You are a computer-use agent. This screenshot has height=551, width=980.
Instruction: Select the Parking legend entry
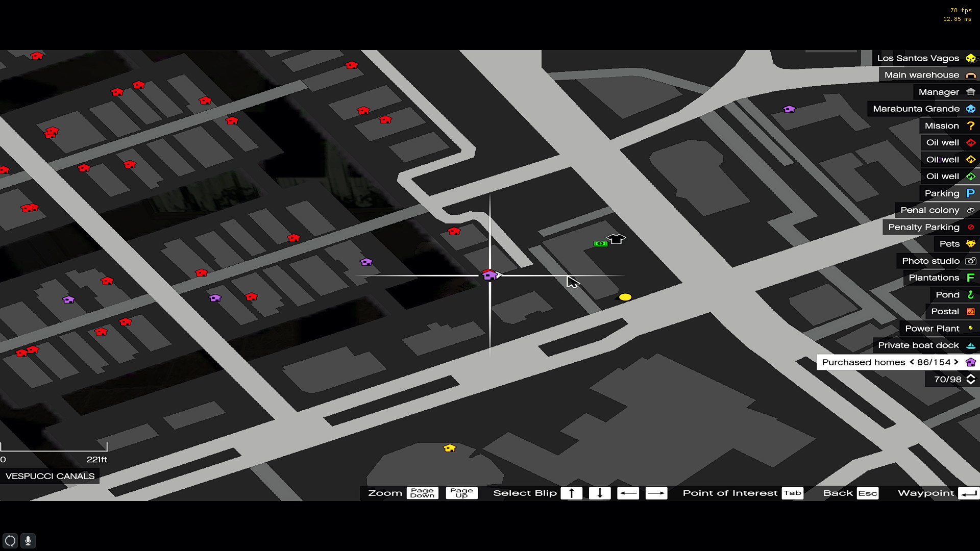[x=949, y=193]
